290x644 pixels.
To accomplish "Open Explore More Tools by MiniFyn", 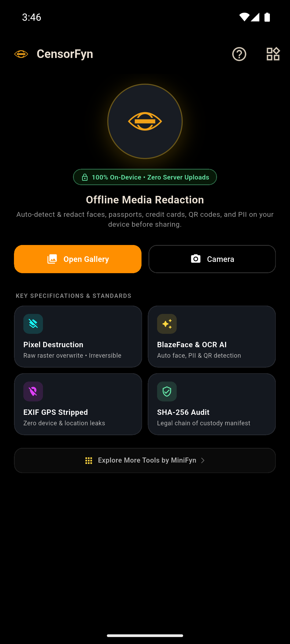I will click(145, 460).
